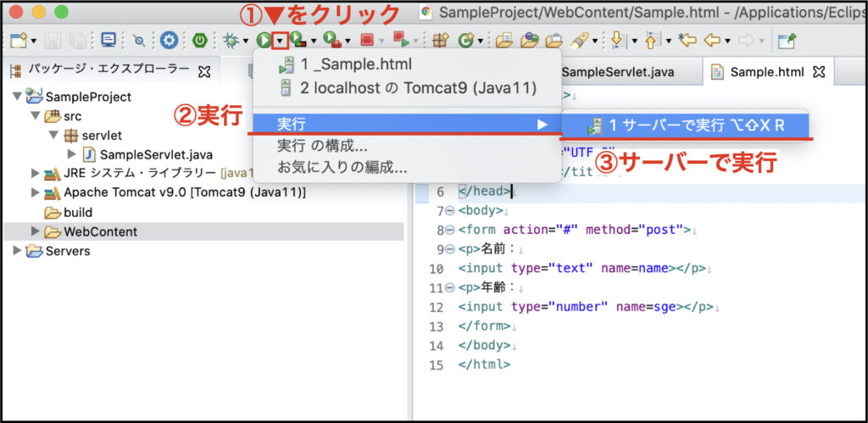Select 2 localhost Tomcat9 (Java11) entry
868x423 pixels.
408,87
